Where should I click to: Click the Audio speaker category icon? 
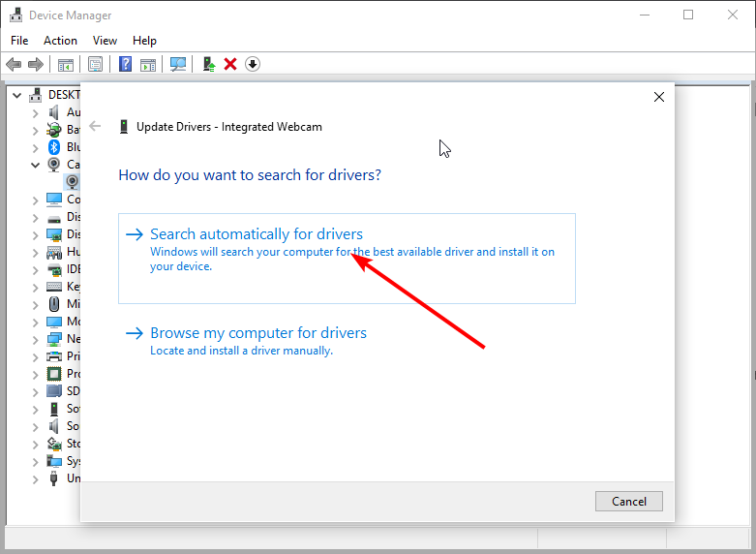tap(54, 112)
